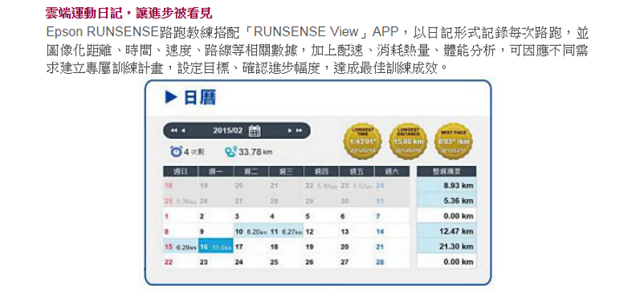Open the Best Pace gold badge

454,142
